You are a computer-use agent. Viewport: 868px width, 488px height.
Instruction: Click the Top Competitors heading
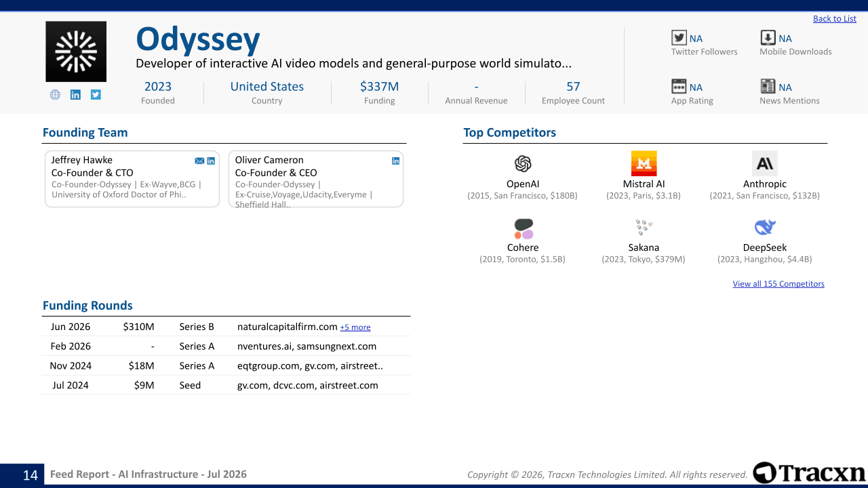510,133
